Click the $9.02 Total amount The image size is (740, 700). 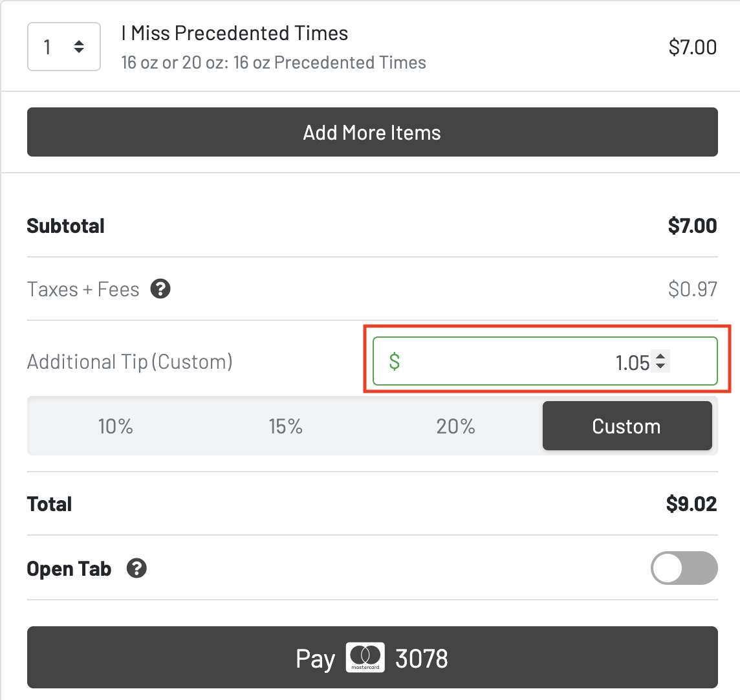click(691, 504)
